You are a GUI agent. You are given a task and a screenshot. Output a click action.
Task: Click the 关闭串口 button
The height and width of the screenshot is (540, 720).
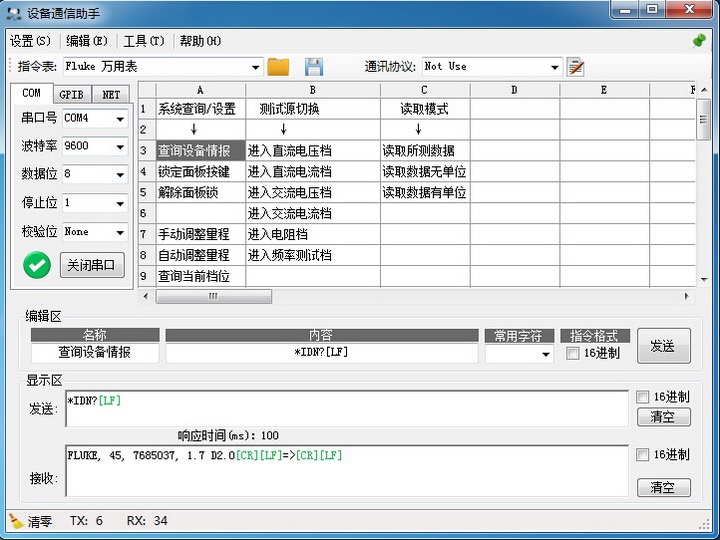click(92, 265)
